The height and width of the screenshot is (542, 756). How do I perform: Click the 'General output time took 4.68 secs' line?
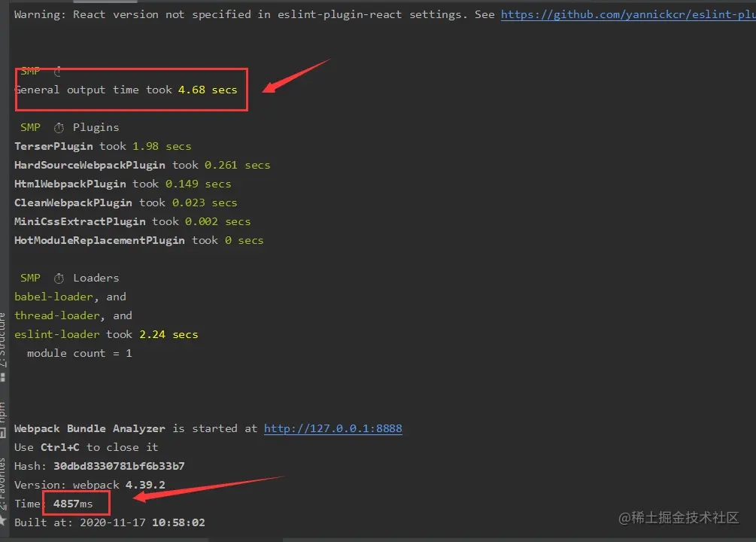tap(126, 90)
